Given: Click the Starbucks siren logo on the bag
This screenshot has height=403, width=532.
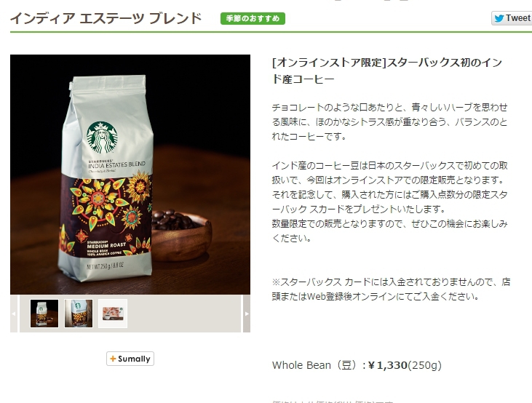Looking at the screenshot, I should click(x=102, y=137).
